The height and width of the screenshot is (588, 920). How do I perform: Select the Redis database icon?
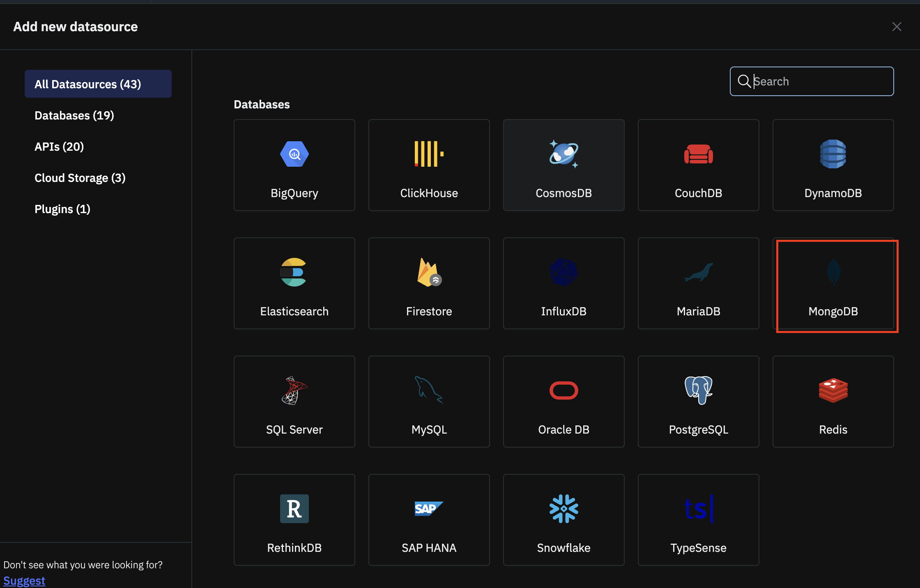pyautogui.click(x=833, y=402)
